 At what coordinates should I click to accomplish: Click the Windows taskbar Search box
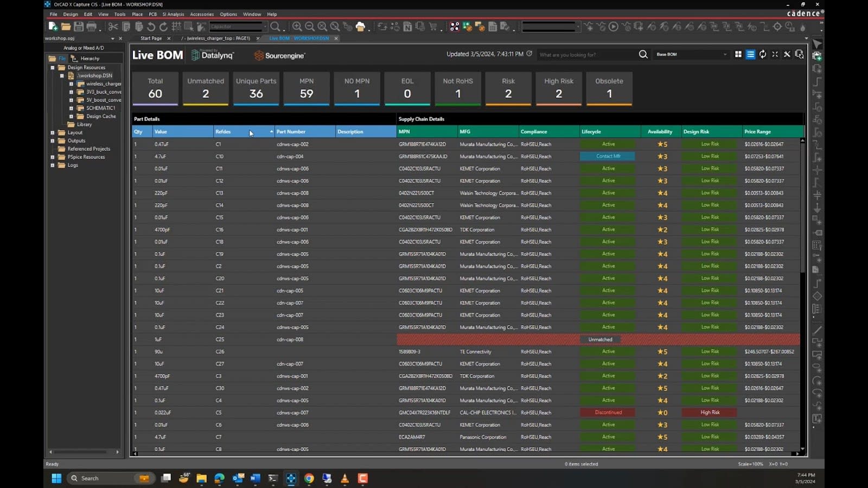point(110,478)
